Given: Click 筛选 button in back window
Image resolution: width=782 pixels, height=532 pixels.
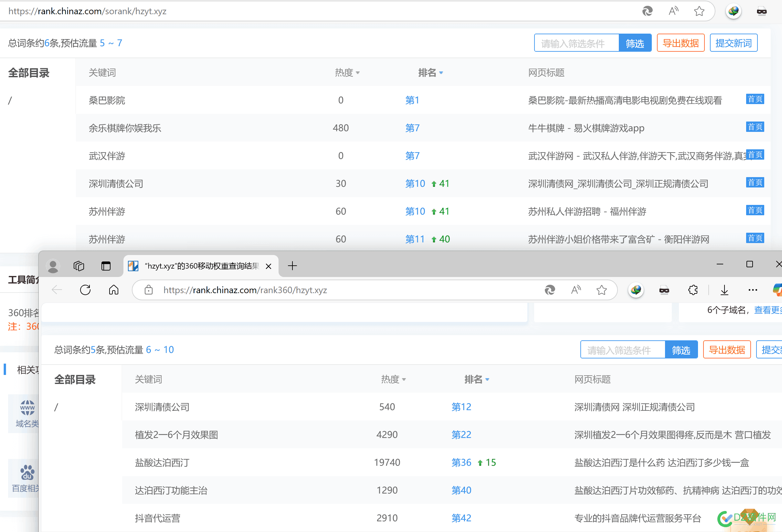Looking at the screenshot, I should [635, 43].
